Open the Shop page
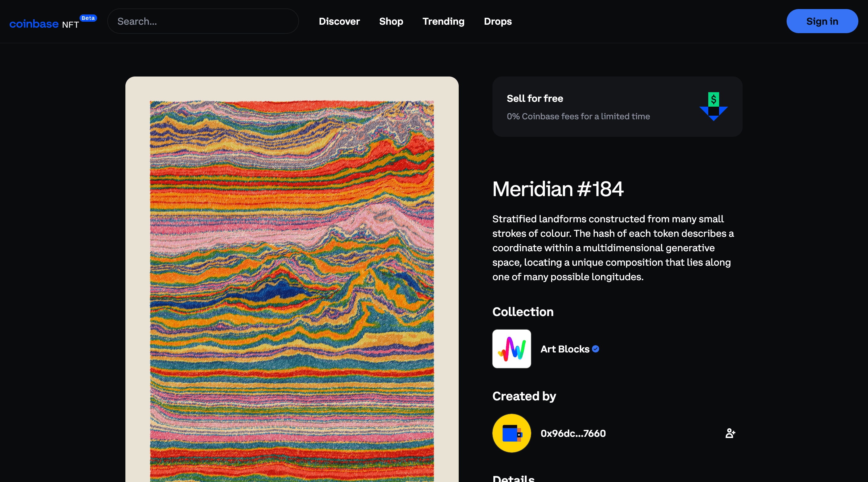 pos(391,21)
